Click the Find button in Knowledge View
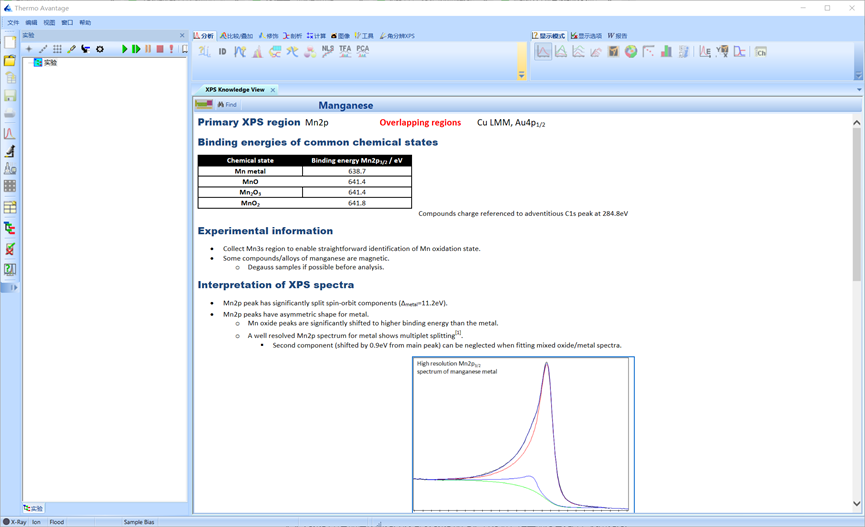Viewport: 865px width, 527px height. pyautogui.click(x=227, y=105)
